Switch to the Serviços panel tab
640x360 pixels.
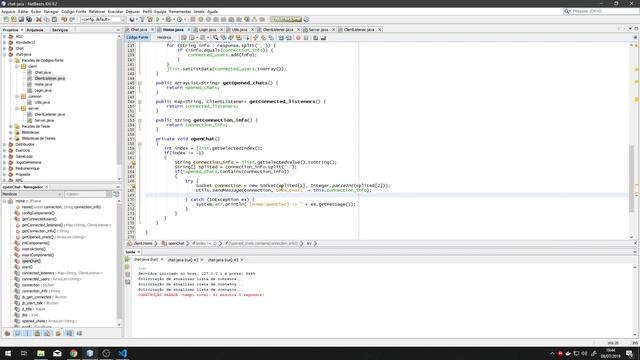(60, 30)
